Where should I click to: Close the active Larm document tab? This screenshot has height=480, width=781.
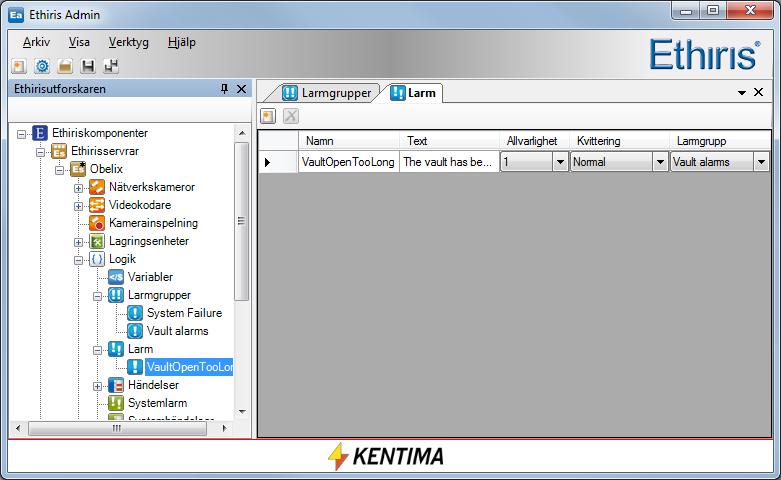[759, 92]
